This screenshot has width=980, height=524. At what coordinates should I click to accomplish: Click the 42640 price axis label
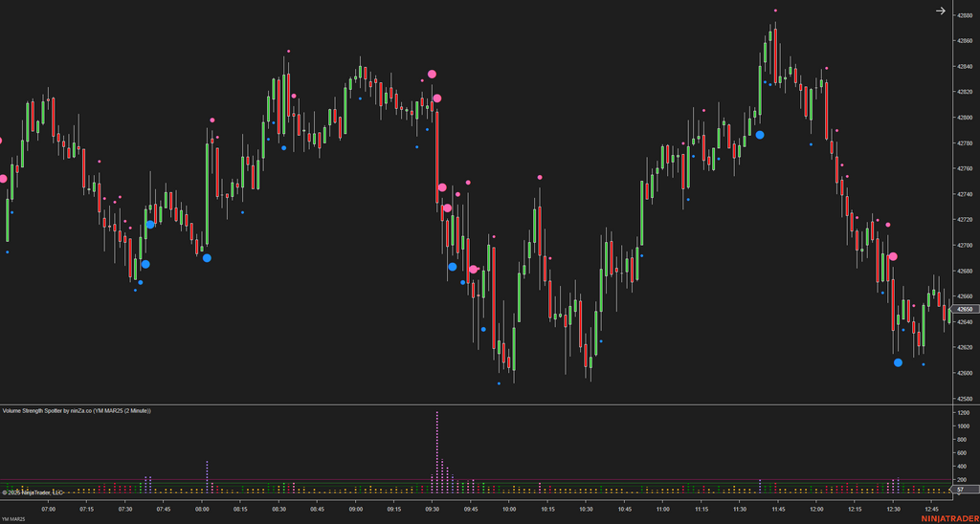pyautogui.click(x=965, y=322)
